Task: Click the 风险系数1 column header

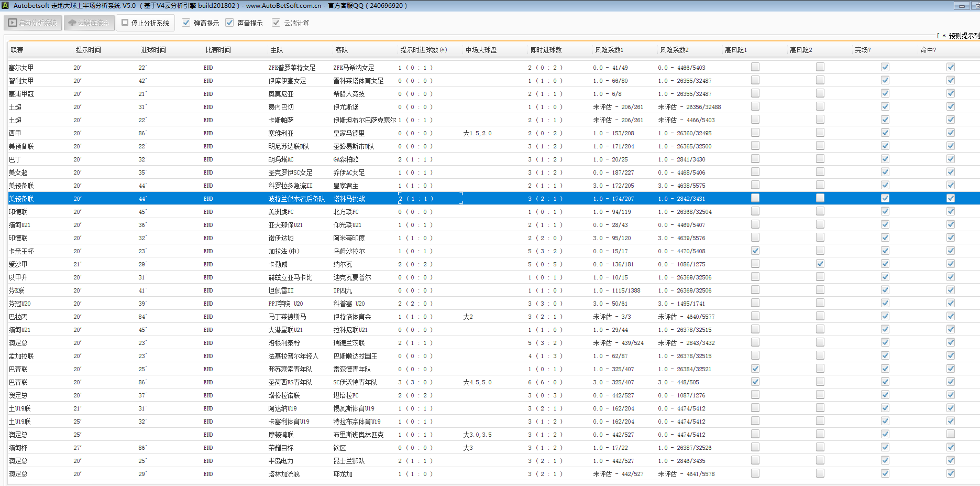Action: (x=609, y=50)
